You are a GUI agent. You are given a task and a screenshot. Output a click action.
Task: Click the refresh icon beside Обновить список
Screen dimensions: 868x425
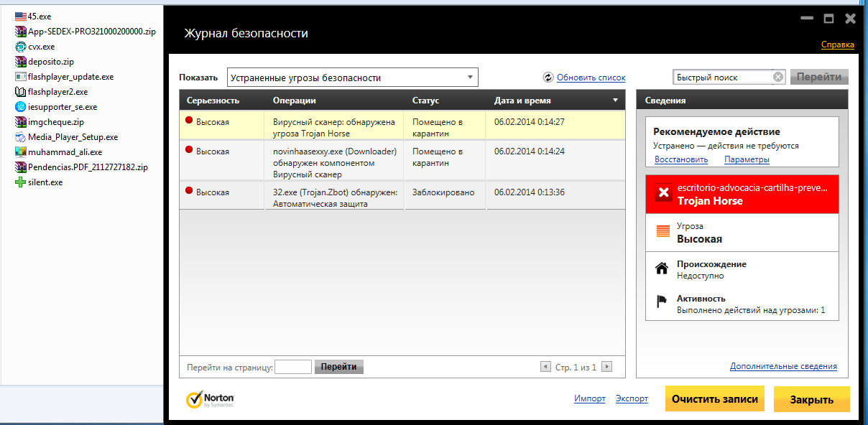548,78
